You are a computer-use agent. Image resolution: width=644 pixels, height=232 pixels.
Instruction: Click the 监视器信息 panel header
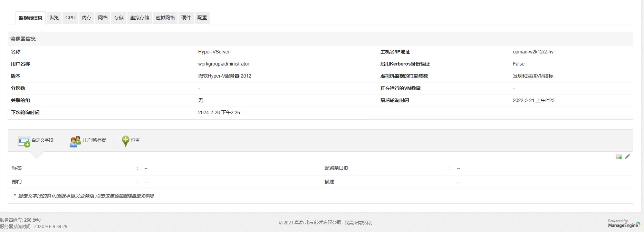click(x=320, y=39)
